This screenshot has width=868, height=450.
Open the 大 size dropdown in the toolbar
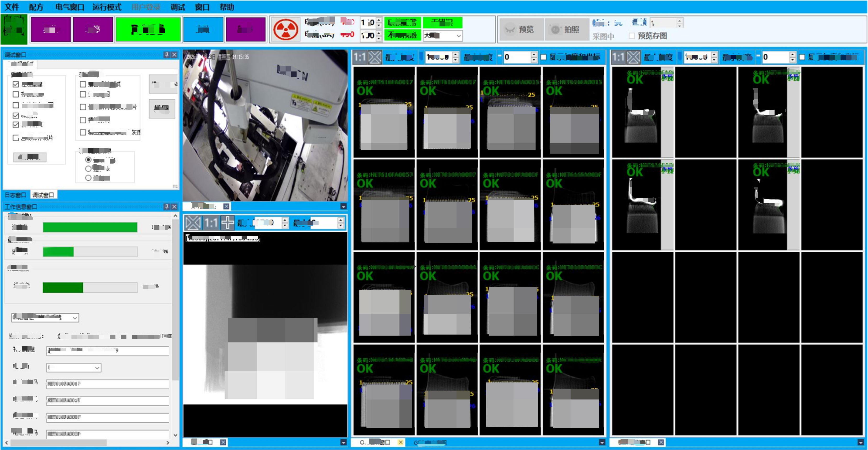click(x=458, y=35)
